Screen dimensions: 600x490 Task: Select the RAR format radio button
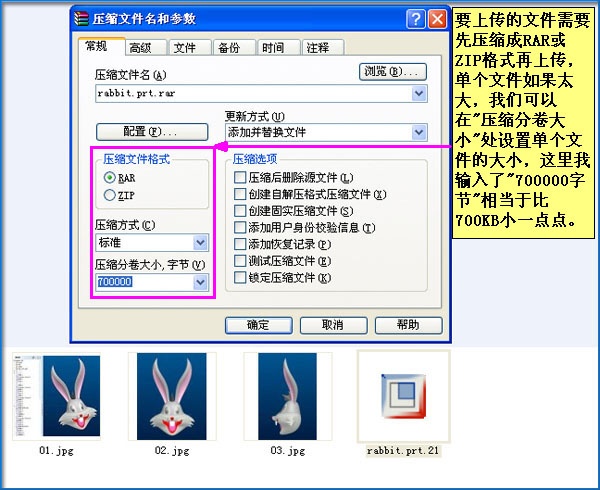tap(109, 177)
